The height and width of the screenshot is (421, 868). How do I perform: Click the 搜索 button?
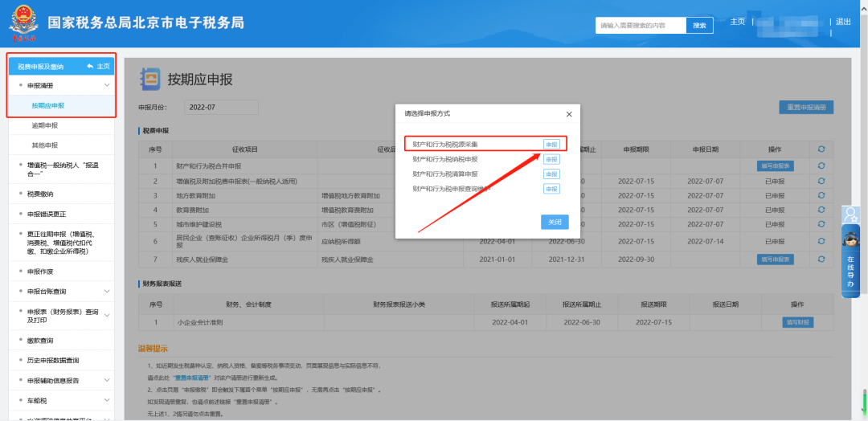tap(700, 26)
